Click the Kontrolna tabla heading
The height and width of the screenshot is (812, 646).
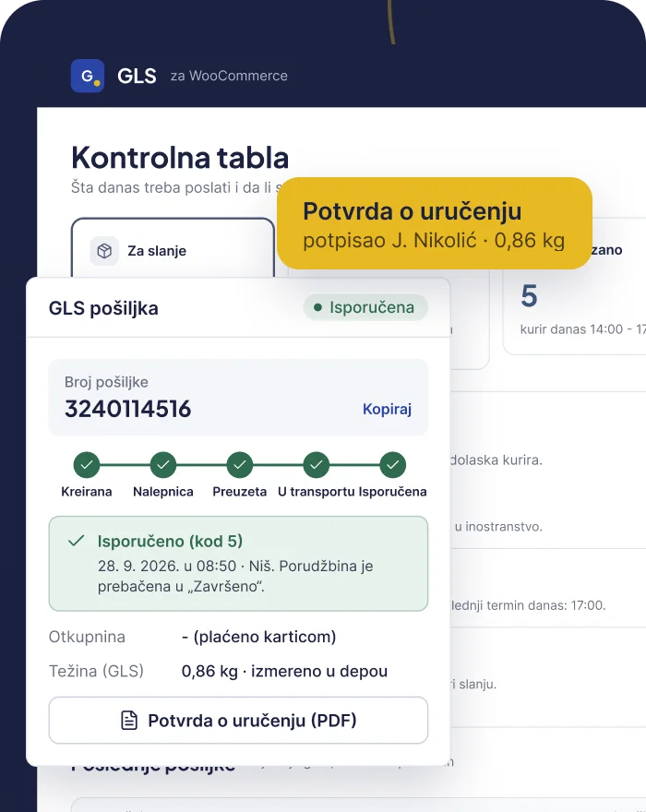[180, 158]
